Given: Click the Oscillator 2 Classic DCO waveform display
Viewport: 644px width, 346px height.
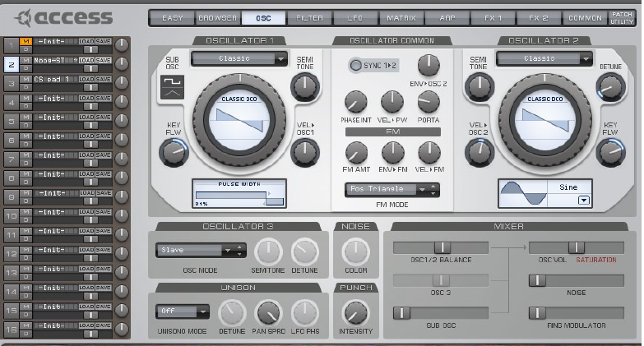Looking at the screenshot, I should click(545, 121).
